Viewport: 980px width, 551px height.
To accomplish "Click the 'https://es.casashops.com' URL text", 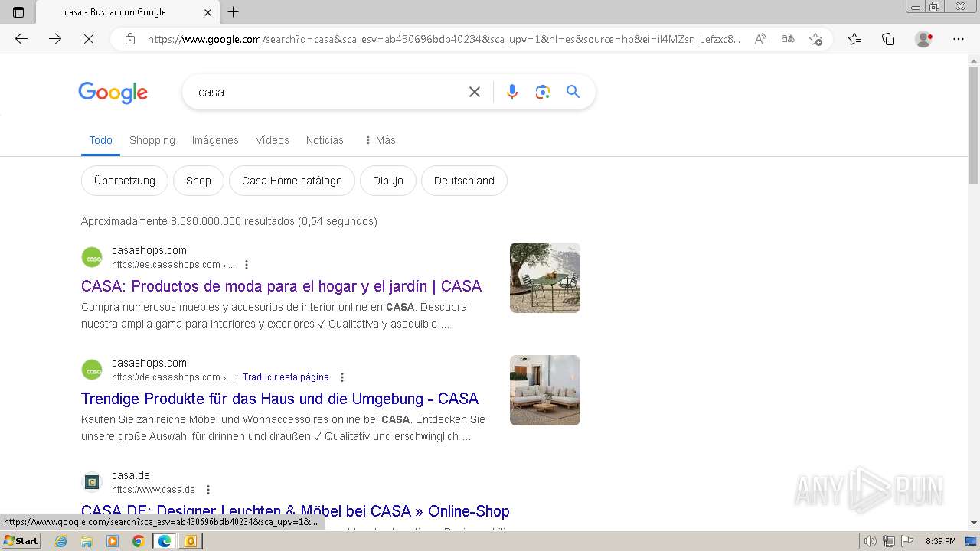I will [166, 265].
